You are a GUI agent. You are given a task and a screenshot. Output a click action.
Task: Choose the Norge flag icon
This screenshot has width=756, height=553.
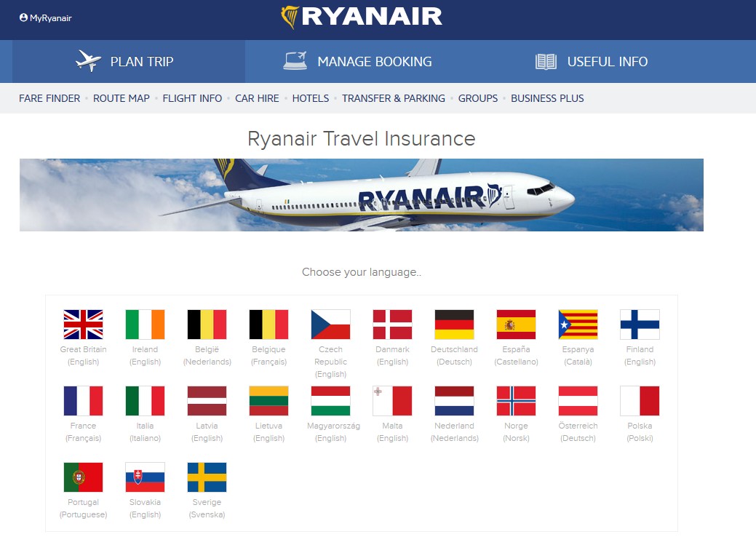pyautogui.click(x=516, y=401)
